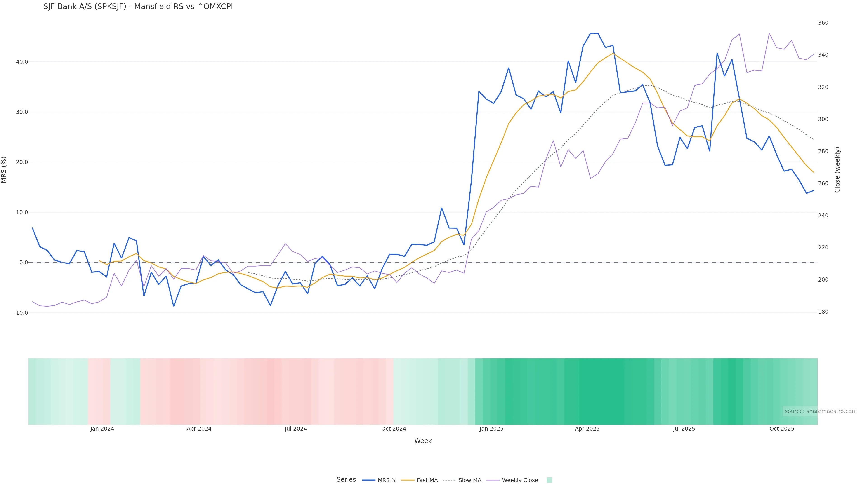Image resolution: width=868 pixels, height=488 pixels.
Task: Toggle the Weekly Close legend entry
Action: (x=520, y=480)
